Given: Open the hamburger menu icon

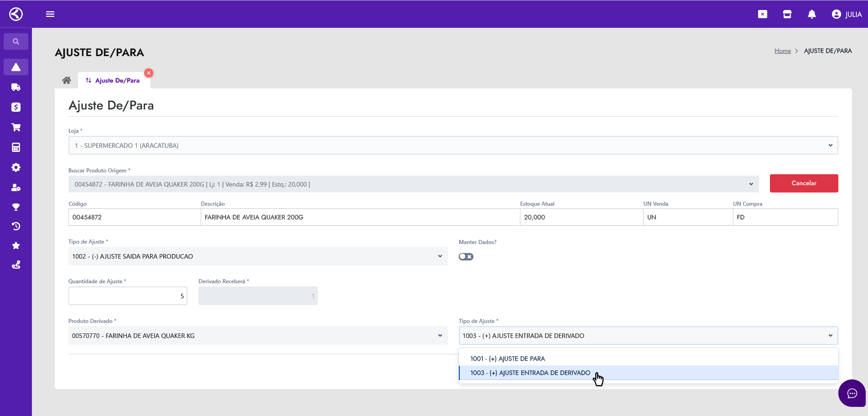Looking at the screenshot, I should [x=50, y=14].
